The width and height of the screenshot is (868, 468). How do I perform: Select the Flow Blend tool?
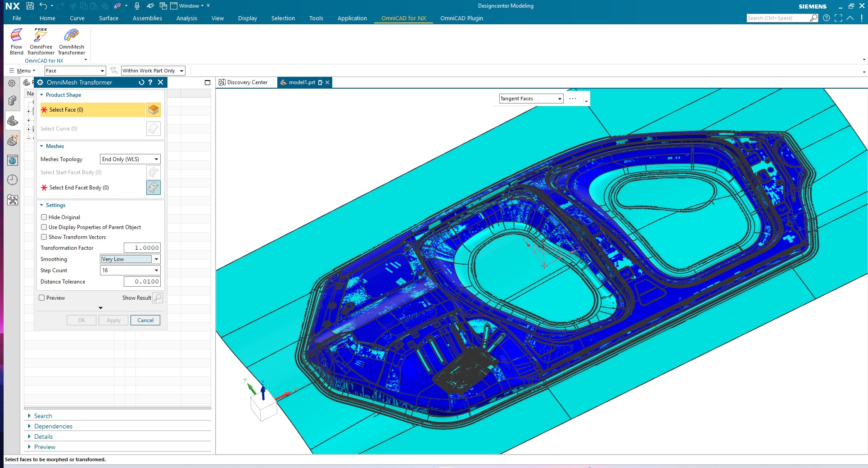pos(16,40)
